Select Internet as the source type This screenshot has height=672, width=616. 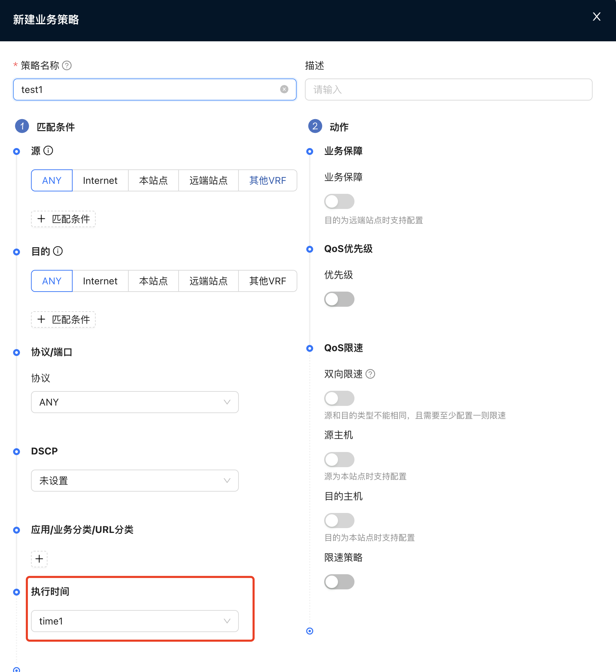tap(100, 180)
